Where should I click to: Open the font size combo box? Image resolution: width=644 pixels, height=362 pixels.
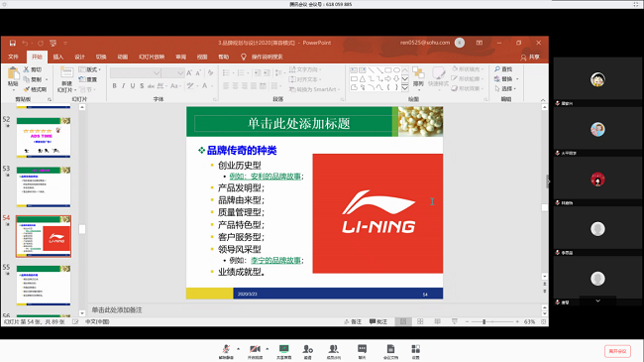(x=172, y=73)
